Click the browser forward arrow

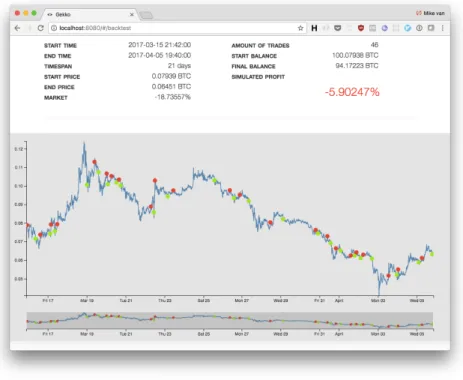(x=29, y=28)
